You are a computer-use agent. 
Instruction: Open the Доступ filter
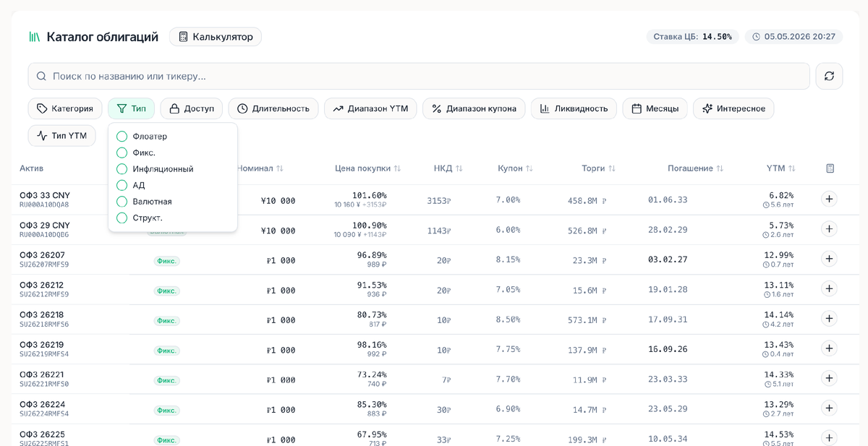tap(192, 108)
